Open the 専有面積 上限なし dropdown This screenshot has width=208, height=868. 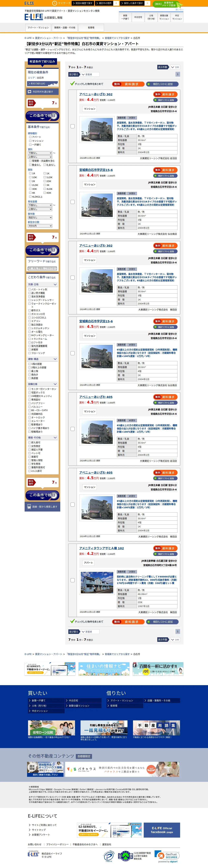click(x=40, y=209)
